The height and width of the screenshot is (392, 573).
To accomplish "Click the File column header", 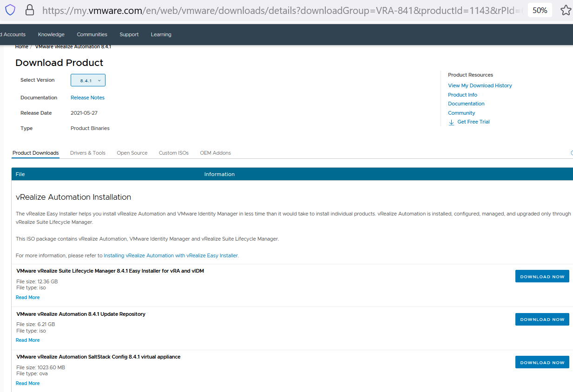I will (20, 174).
